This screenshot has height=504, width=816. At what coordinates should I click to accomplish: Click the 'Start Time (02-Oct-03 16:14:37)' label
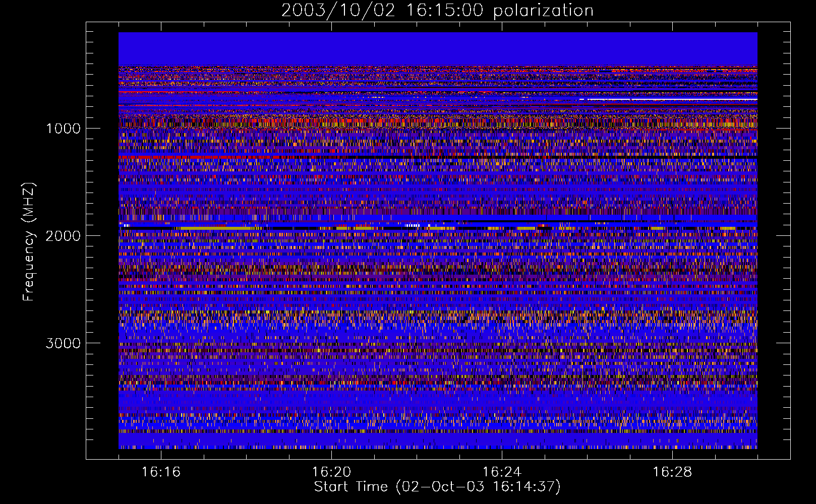pyautogui.click(x=437, y=487)
